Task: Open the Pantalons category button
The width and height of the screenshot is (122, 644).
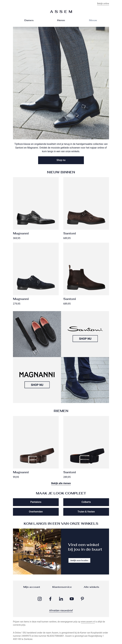Action: click(36, 502)
